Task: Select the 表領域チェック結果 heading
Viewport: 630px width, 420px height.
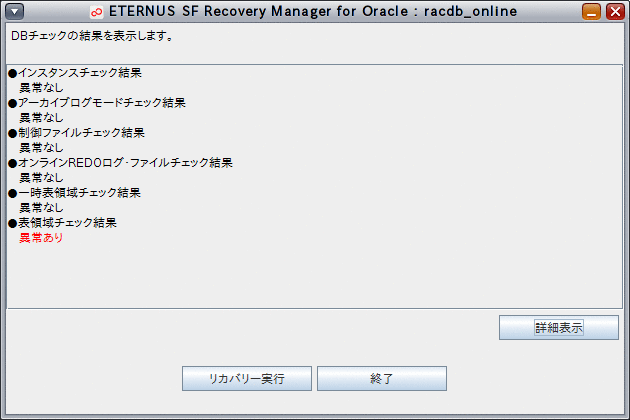Action: click(62, 223)
